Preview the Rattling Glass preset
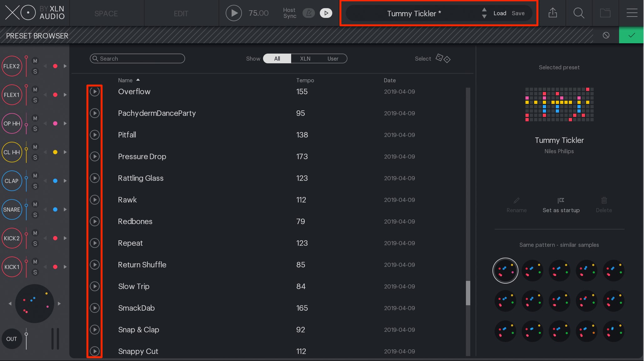Viewport: 644px width, 361px height. 94,178
